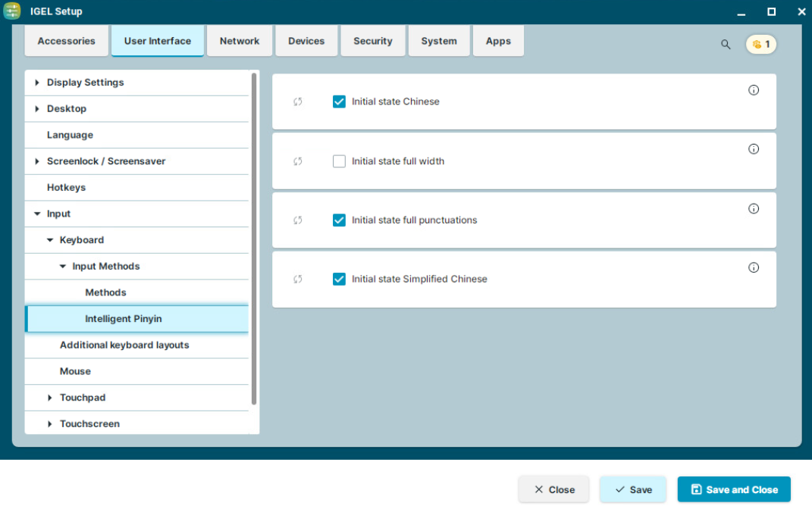812x509 pixels.
Task: Expand Display Settings tree node
Action: [37, 83]
